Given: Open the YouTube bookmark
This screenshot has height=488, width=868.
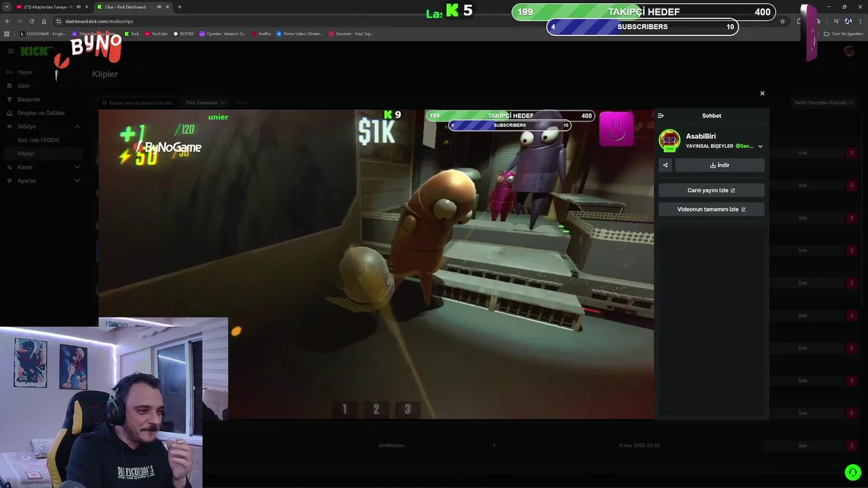Looking at the screenshot, I should point(156,33).
